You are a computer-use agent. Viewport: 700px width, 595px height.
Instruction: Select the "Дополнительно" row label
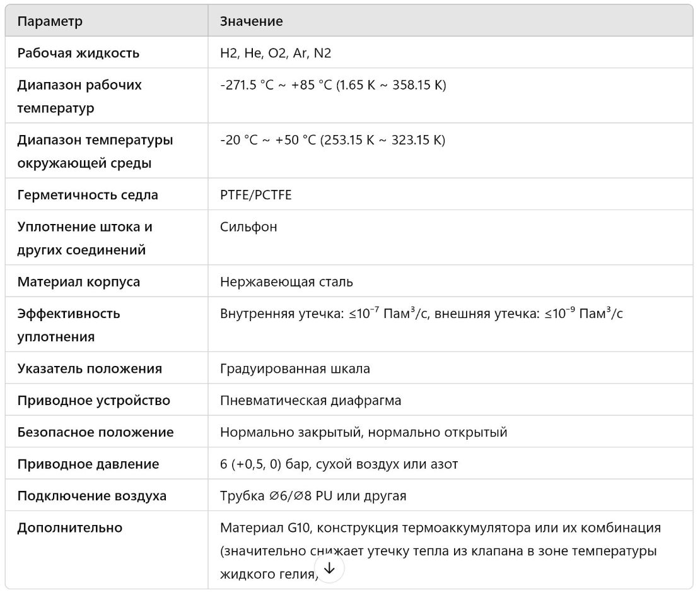69,527
